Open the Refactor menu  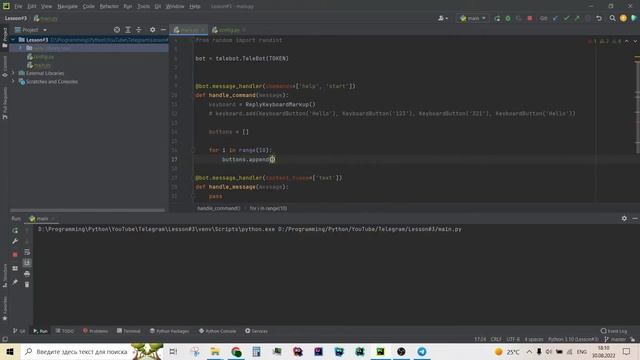click(109, 6)
